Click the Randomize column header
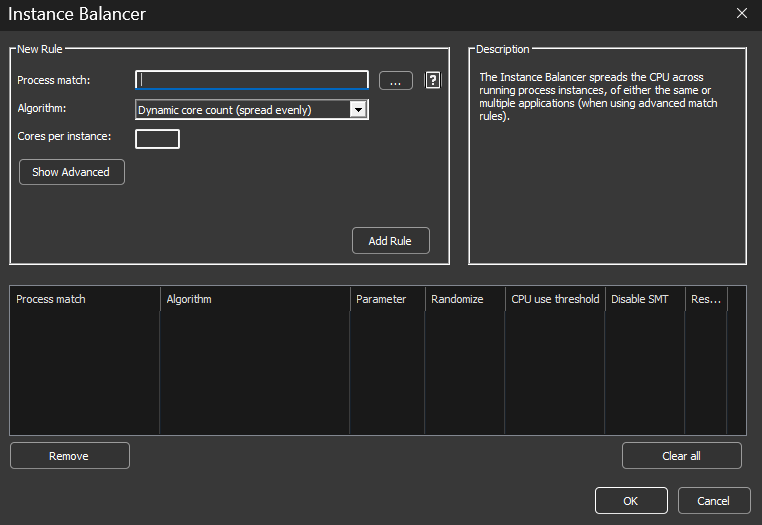 point(465,299)
